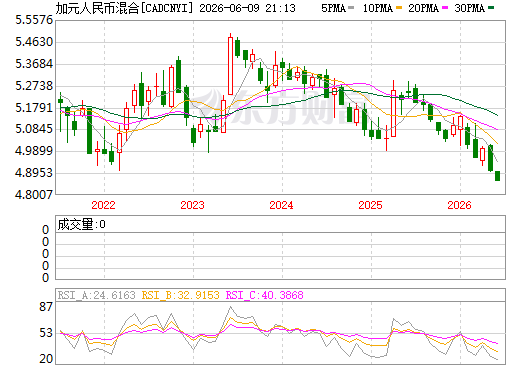Click the 4.8007 price axis label
The height and width of the screenshot is (365, 520).
[x=34, y=194]
